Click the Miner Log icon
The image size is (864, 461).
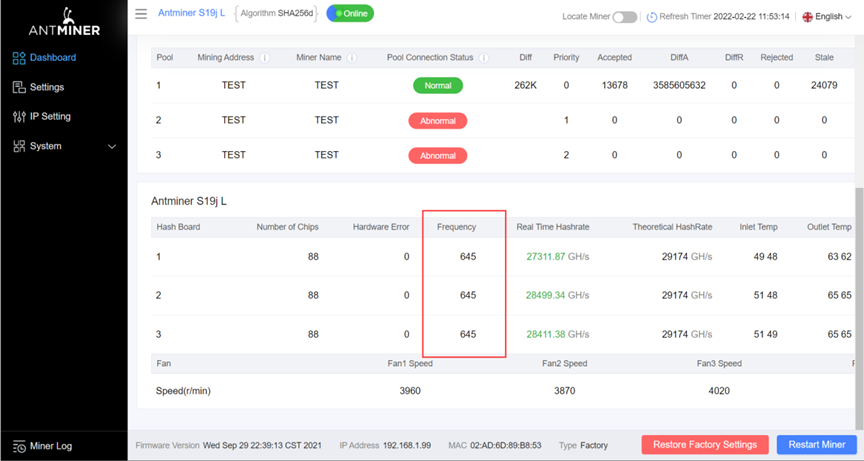point(18,446)
